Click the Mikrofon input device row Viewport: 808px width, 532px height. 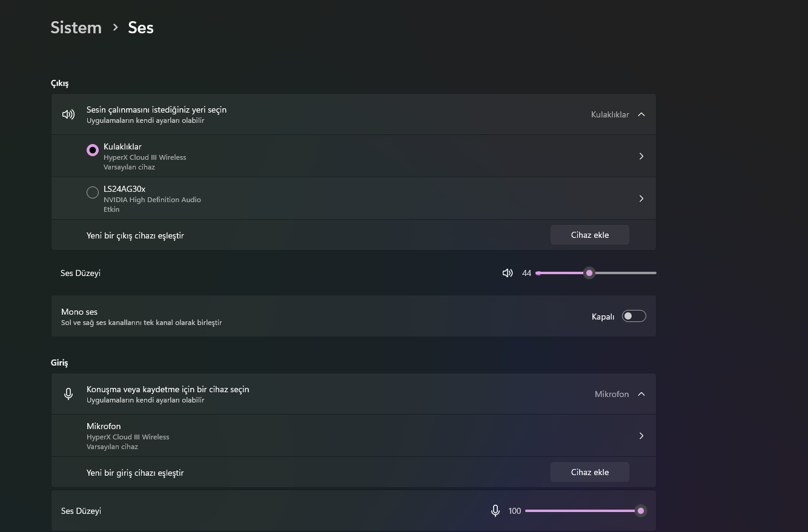[x=303, y=436]
